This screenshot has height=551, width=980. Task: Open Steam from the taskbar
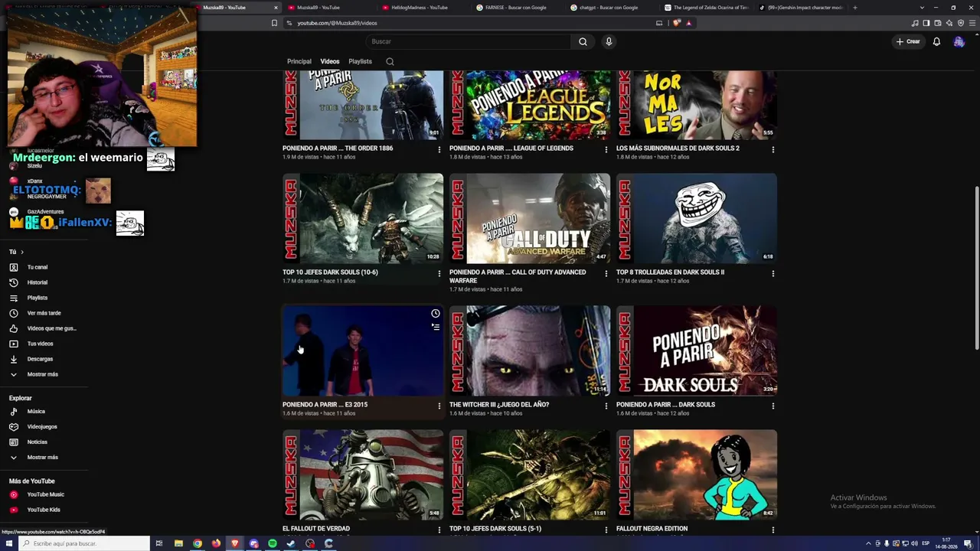[291, 543]
